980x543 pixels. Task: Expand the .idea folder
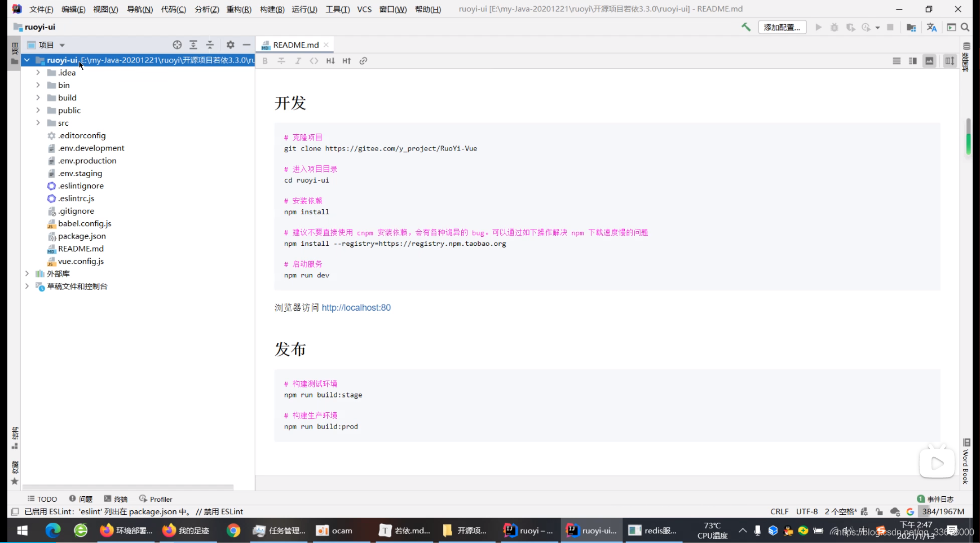[38, 72]
